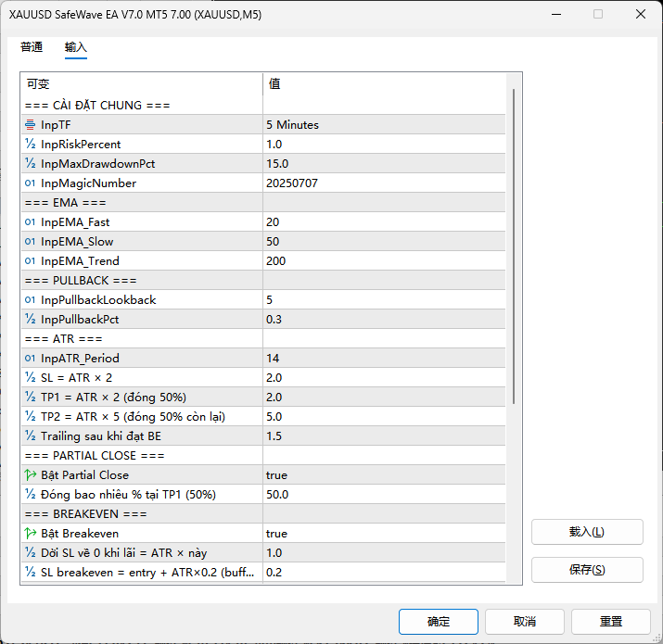Select the 可变 column header
Viewport: 663px width, 644px height.
(141, 83)
